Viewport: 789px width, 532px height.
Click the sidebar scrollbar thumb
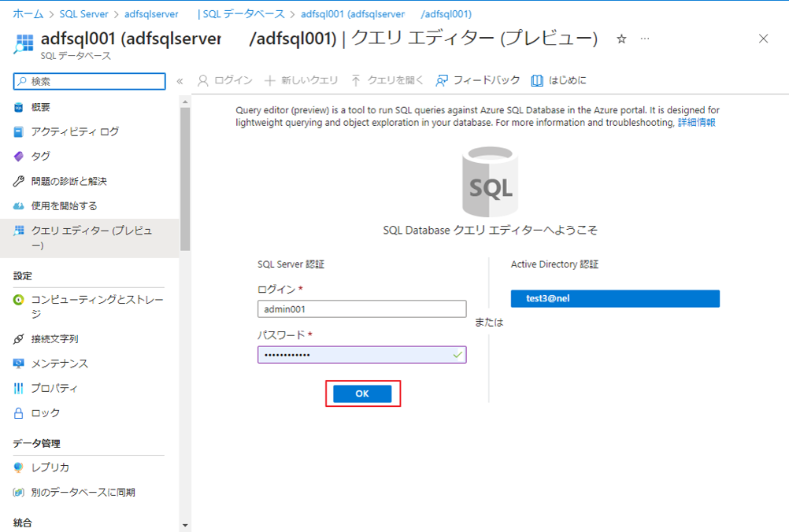(185, 179)
